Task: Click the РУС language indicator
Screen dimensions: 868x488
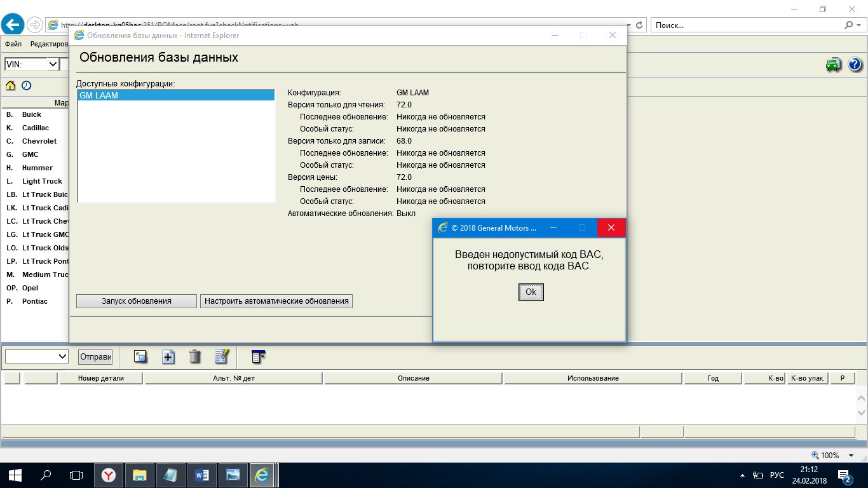Action: click(x=777, y=475)
